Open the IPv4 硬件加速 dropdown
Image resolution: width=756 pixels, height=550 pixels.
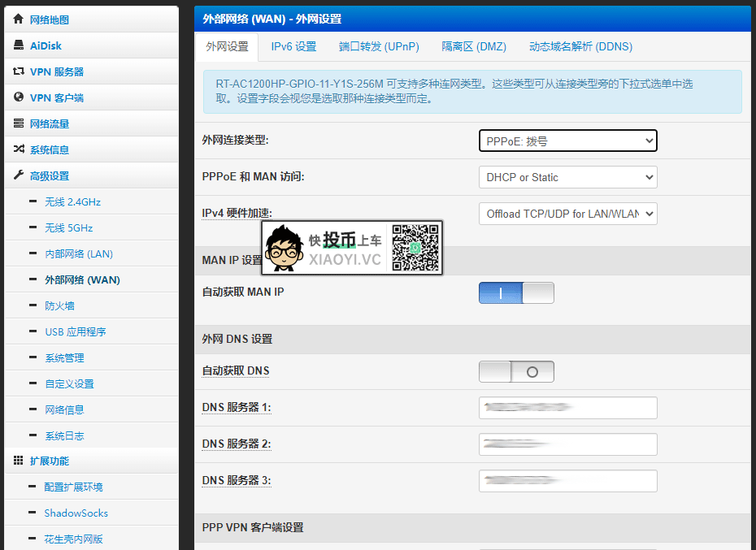[x=568, y=214]
